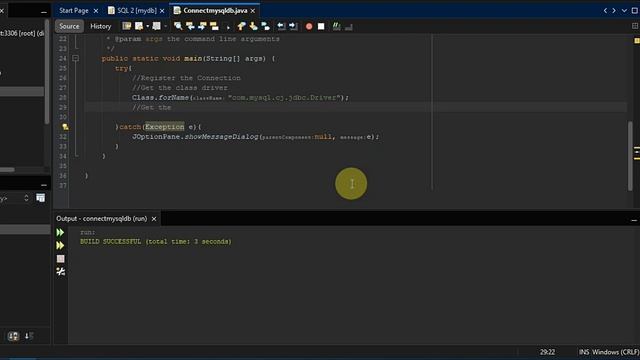Image resolution: width=640 pixels, height=360 pixels.
Task: Stop macro recording white square
Action: coord(321,27)
